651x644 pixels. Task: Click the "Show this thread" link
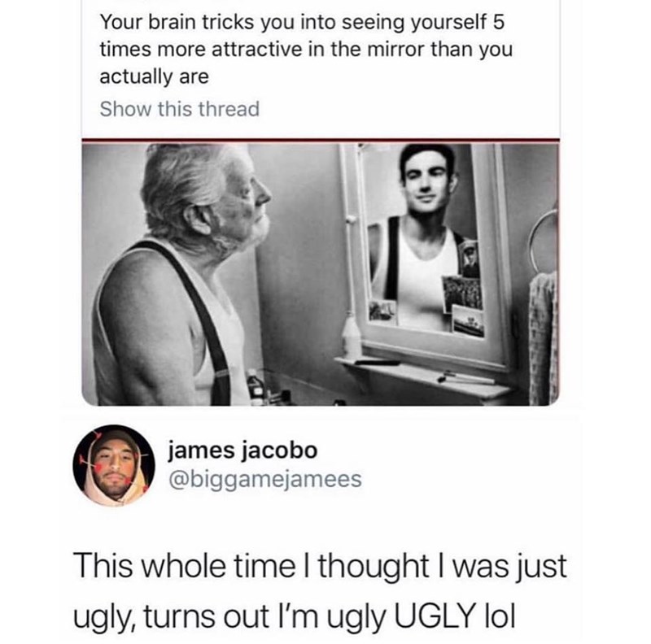pyautogui.click(x=179, y=108)
